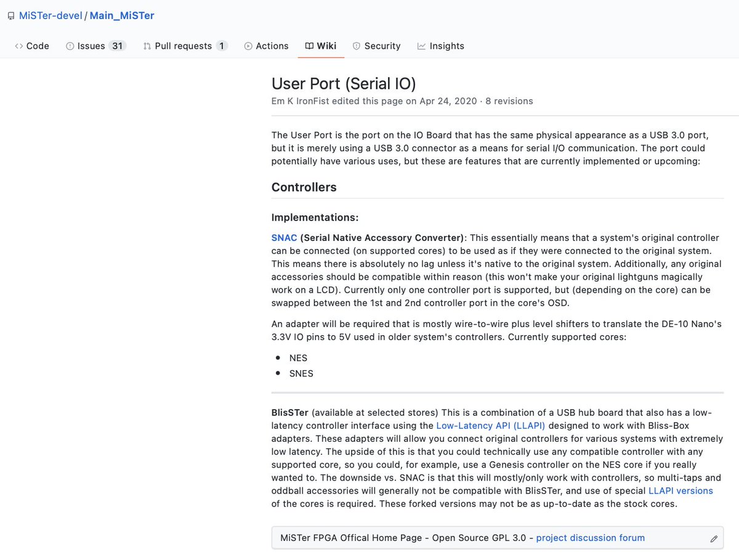This screenshot has height=560, width=739.
Task: Click the bold BlisSTer text
Action: coord(290,413)
